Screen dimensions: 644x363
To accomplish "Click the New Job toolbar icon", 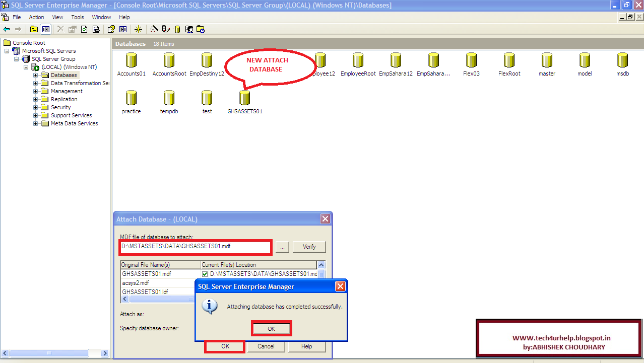I will [x=201, y=29].
